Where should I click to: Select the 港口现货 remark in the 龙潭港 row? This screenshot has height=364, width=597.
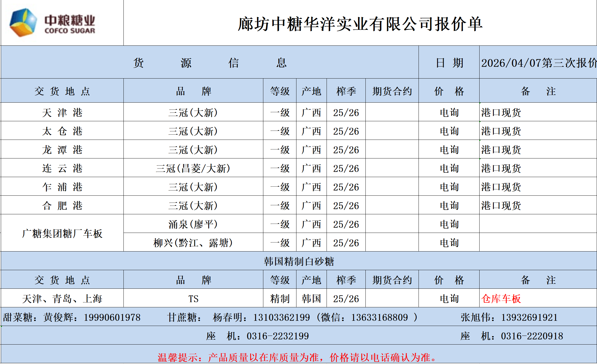(538, 150)
